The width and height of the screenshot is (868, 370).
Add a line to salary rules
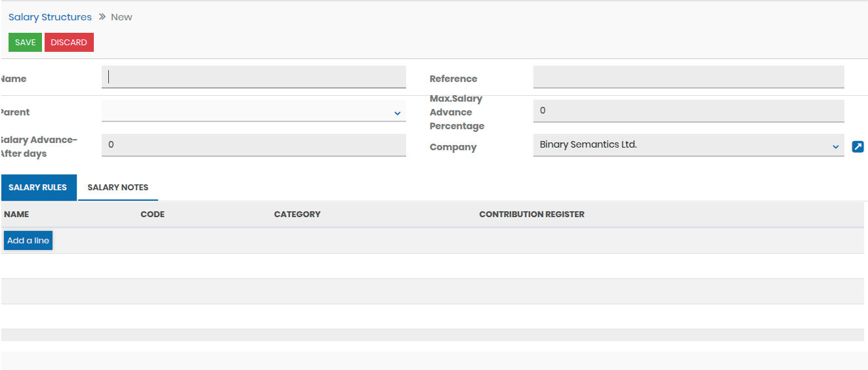28,241
